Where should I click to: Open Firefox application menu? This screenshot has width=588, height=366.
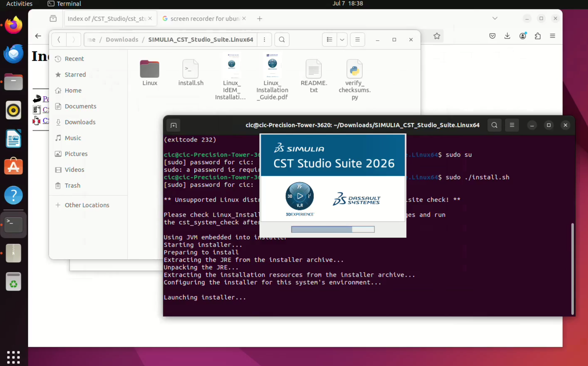(x=553, y=36)
